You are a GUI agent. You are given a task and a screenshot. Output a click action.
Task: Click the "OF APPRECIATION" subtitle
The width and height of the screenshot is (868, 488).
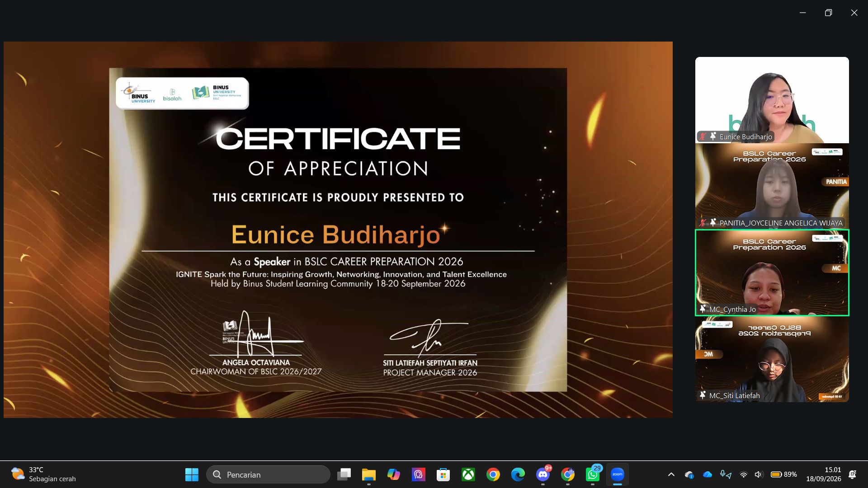click(338, 169)
